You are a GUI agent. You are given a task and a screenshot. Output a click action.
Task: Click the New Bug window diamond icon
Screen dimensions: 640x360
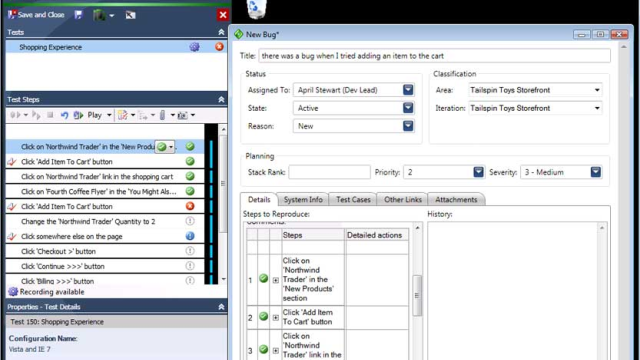pos(239,34)
